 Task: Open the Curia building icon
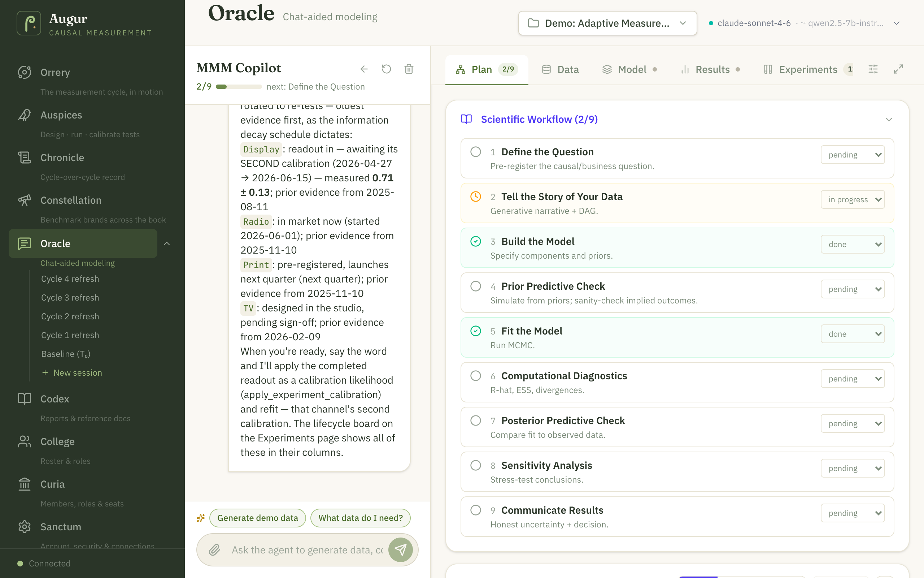[25, 484]
